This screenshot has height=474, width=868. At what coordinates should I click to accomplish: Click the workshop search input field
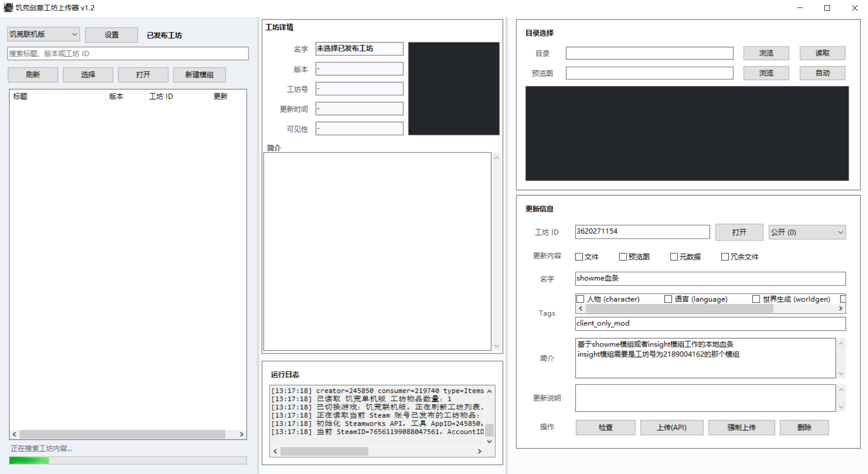coord(128,53)
